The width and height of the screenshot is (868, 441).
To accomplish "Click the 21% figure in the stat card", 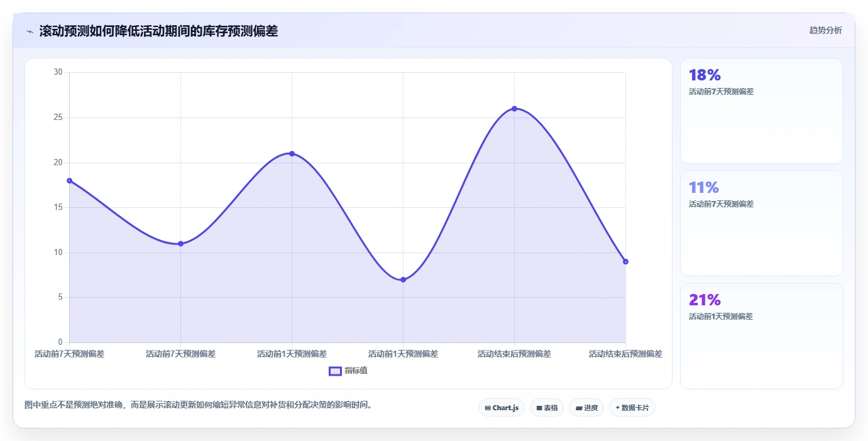I will pyautogui.click(x=705, y=300).
